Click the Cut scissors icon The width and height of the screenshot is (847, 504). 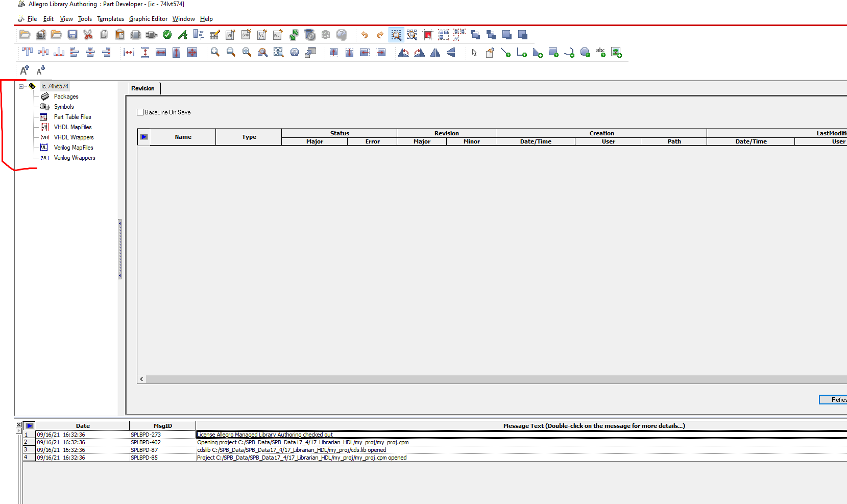(x=88, y=35)
